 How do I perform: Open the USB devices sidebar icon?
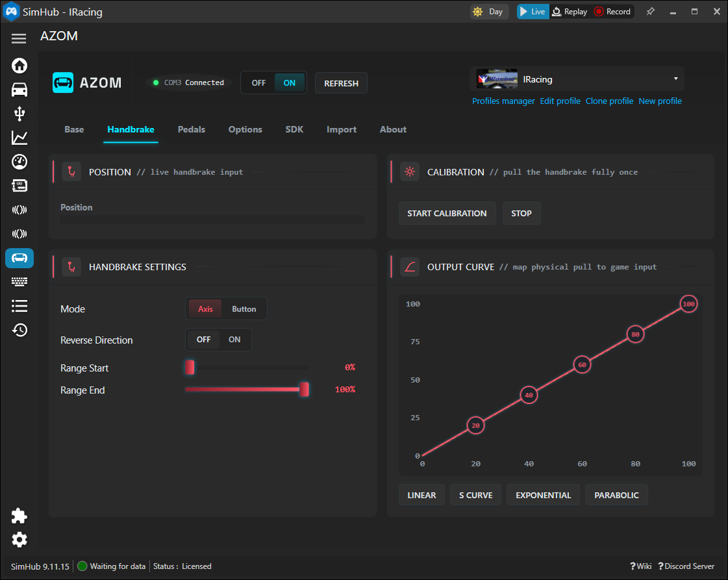pyautogui.click(x=19, y=114)
